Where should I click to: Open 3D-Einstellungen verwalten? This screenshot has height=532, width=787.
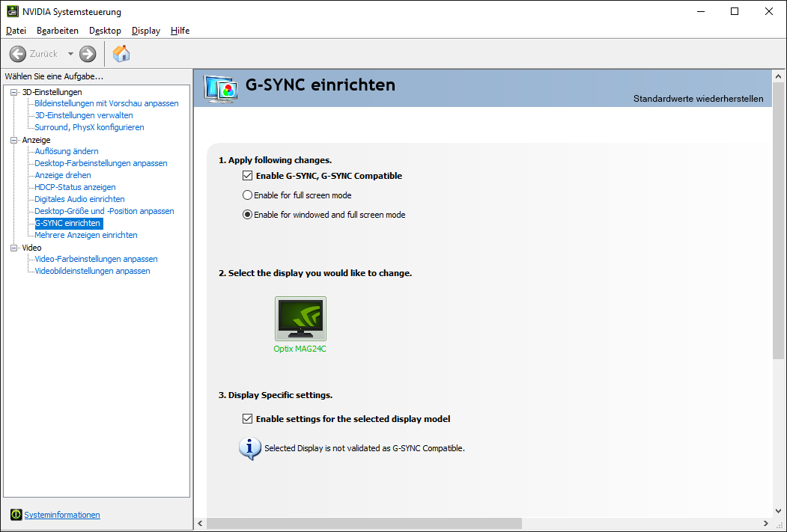(x=84, y=115)
